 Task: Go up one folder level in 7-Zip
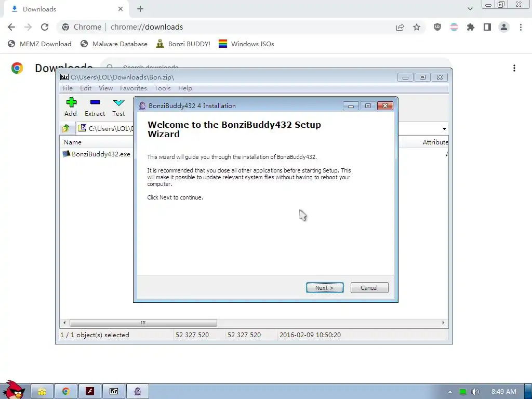click(66, 128)
